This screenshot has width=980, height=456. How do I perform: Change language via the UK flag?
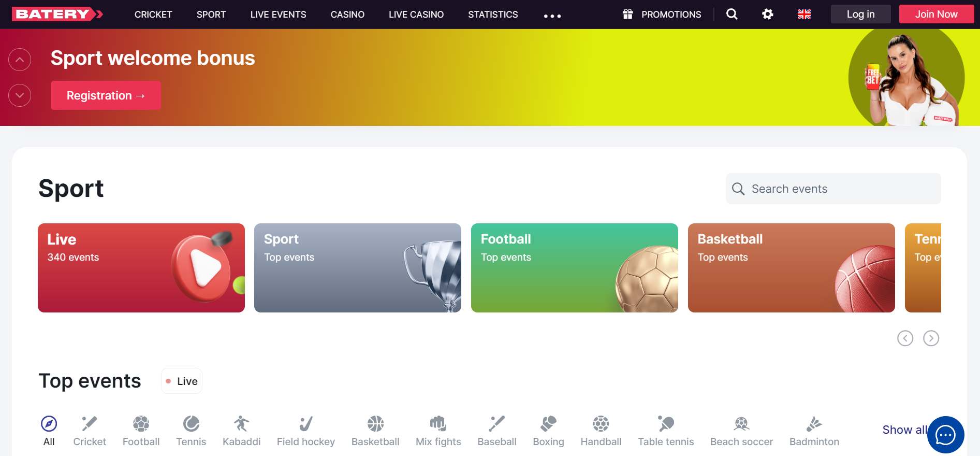pos(804,15)
